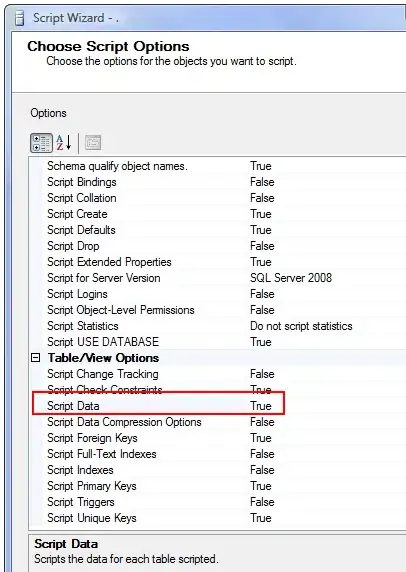Toggle Script Data True value
This screenshot has height=572, width=406.
coord(261,406)
